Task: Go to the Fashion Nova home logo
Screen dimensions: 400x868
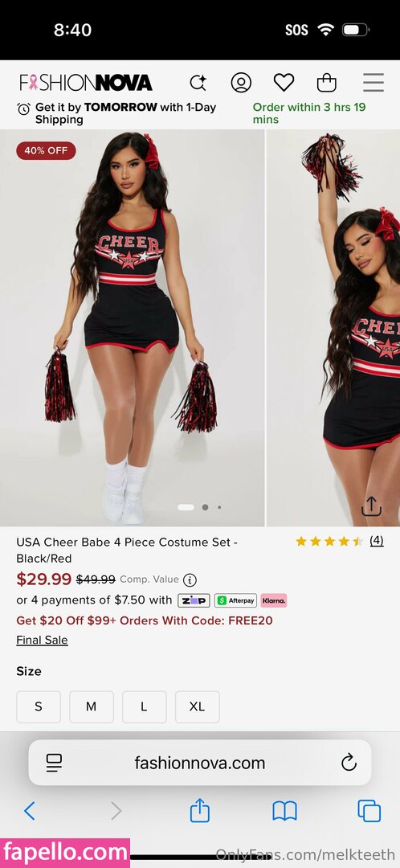Action: click(x=86, y=83)
